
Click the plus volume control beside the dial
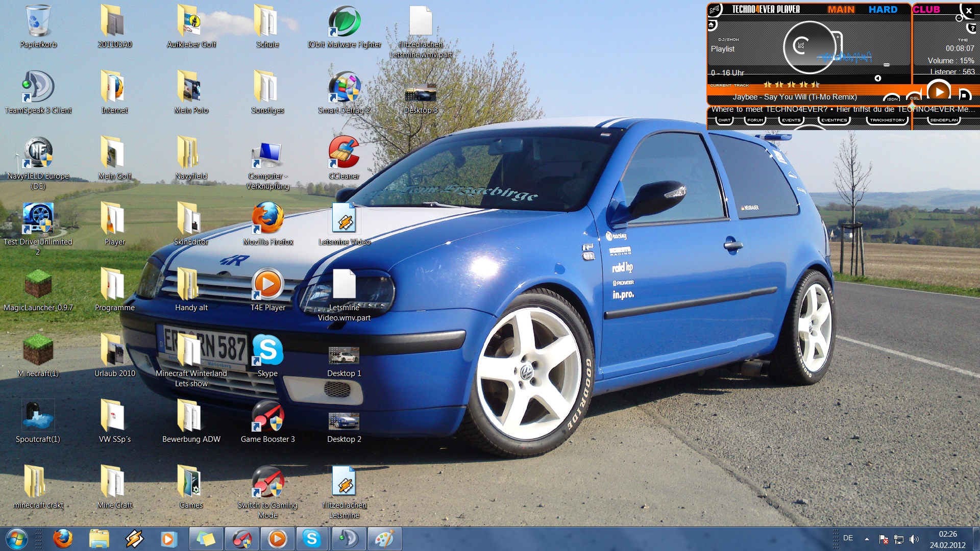pyautogui.click(x=837, y=36)
